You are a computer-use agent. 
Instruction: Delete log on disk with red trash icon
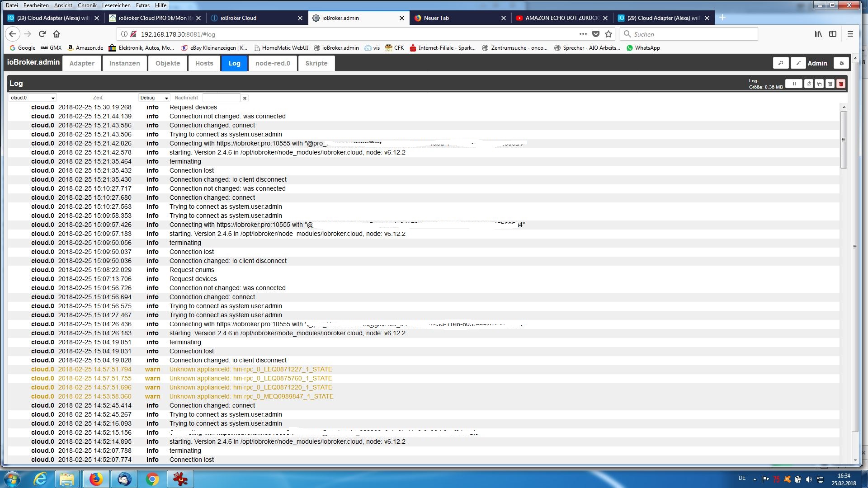coord(841,84)
